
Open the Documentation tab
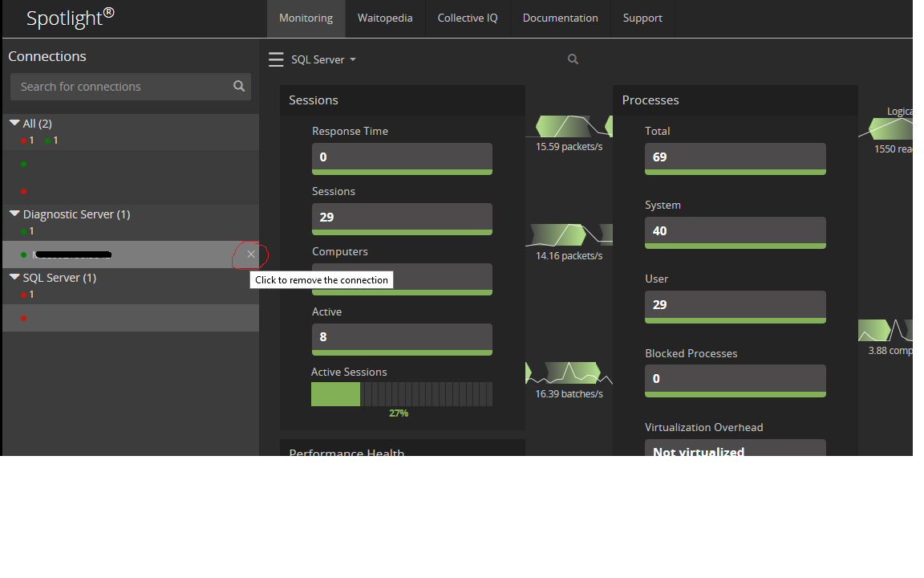560,18
